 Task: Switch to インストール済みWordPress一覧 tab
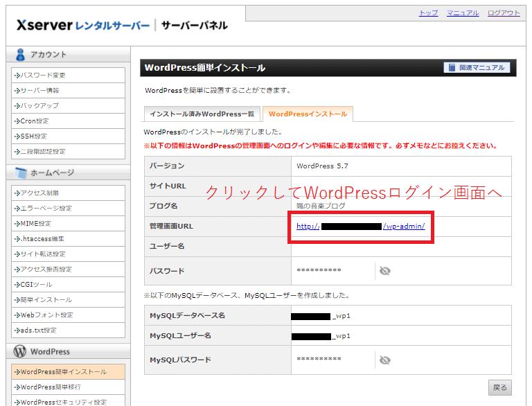coord(202,114)
